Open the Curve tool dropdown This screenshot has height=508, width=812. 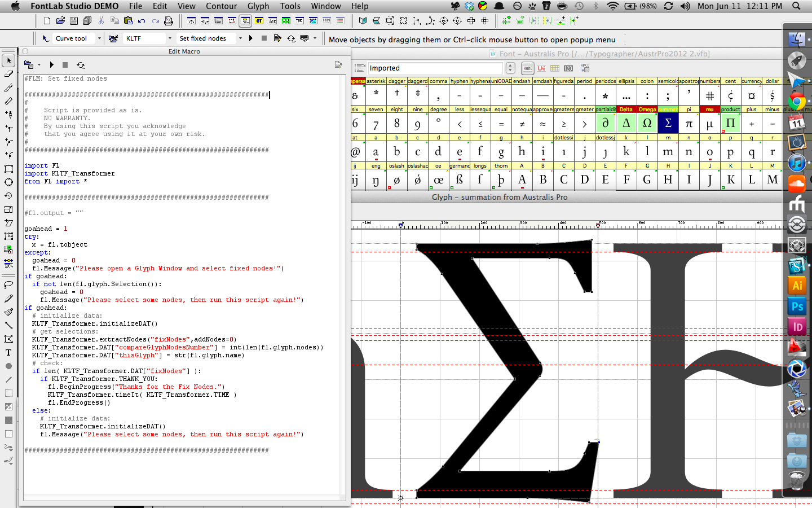coord(99,38)
